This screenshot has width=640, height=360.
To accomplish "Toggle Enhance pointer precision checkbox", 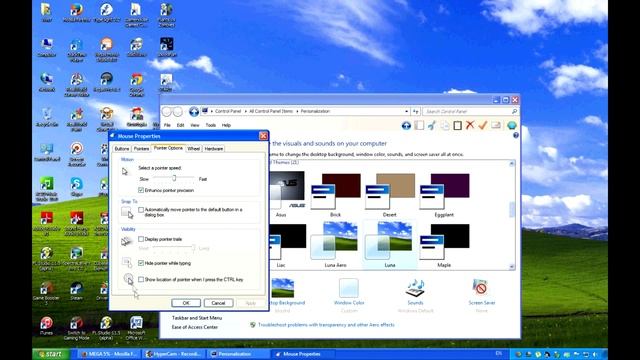I will click(x=141, y=190).
